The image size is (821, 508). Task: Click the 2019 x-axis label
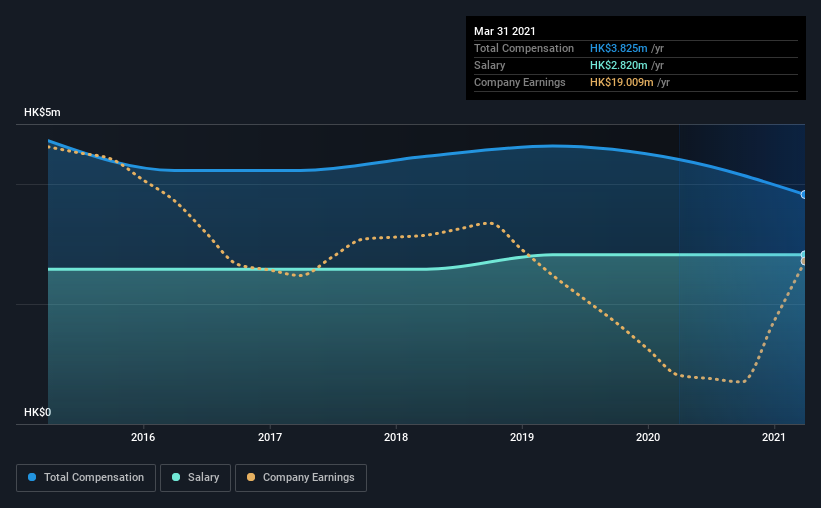(x=522, y=437)
